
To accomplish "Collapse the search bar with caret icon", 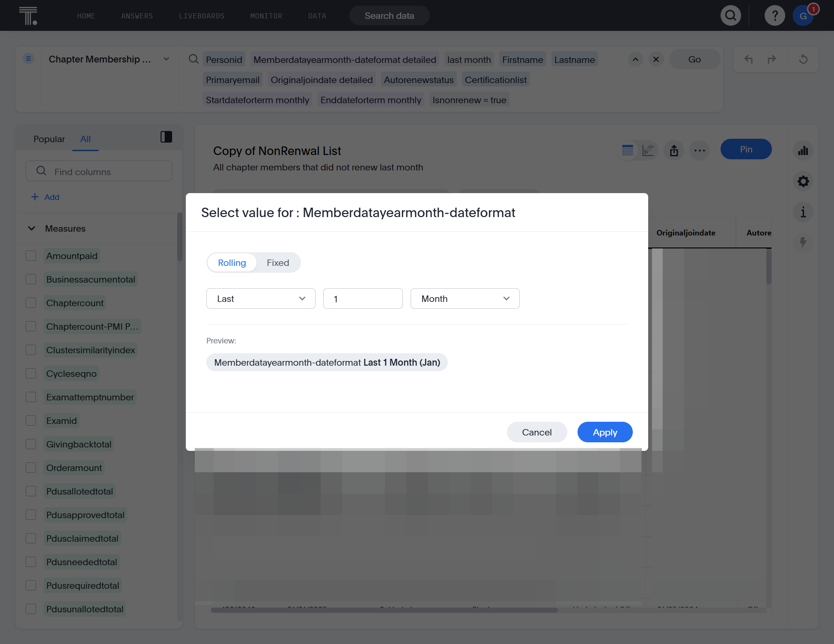I will (x=635, y=60).
